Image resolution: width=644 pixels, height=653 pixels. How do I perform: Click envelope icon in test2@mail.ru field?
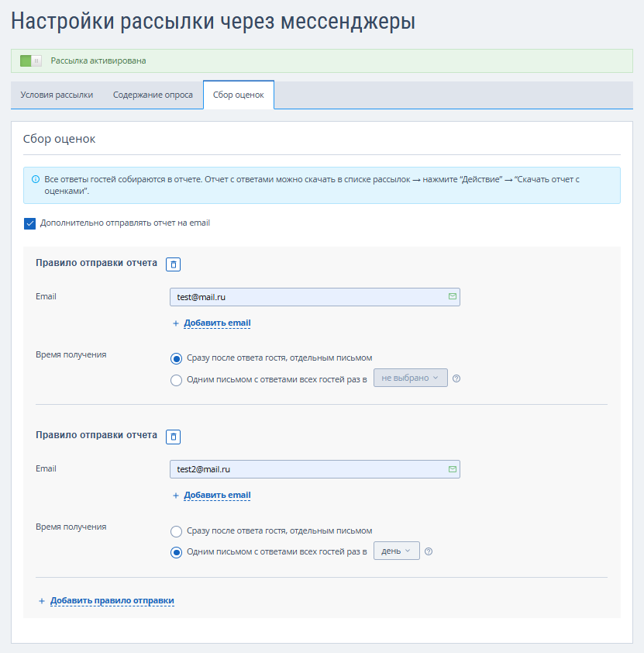[x=453, y=469]
